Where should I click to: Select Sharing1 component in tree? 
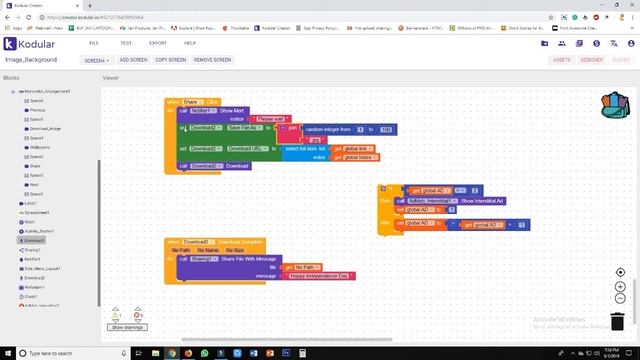coord(29,250)
